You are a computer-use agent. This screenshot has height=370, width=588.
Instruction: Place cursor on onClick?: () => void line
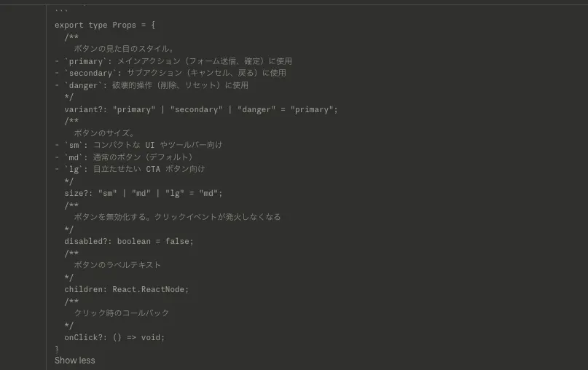coord(114,337)
